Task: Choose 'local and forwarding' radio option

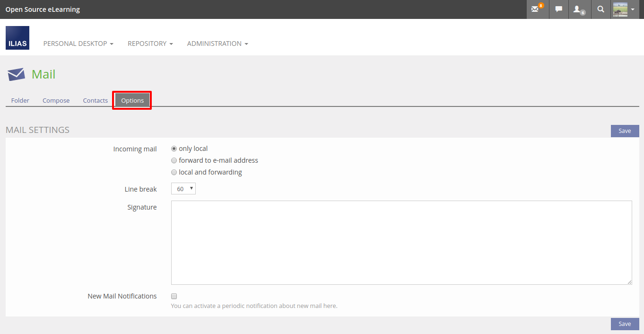Action: click(x=174, y=172)
